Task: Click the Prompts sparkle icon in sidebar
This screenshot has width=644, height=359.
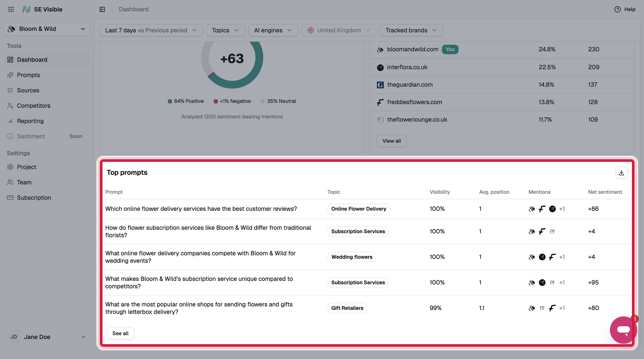Action: [10, 75]
